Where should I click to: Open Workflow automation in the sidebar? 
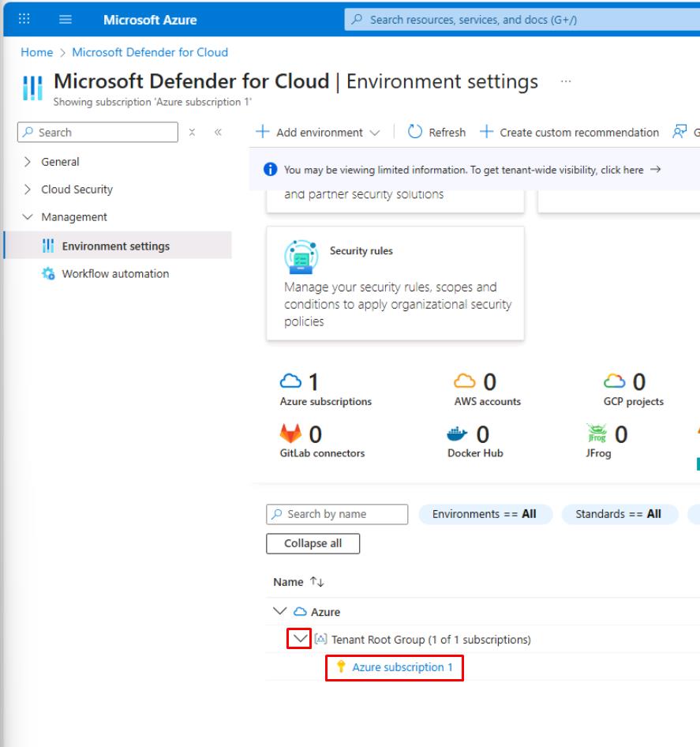[x=114, y=274]
